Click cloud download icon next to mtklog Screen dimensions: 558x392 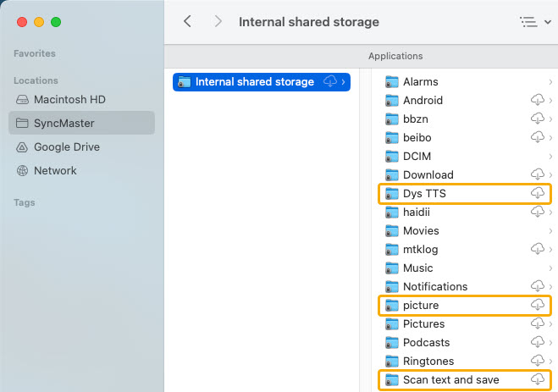pos(538,249)
